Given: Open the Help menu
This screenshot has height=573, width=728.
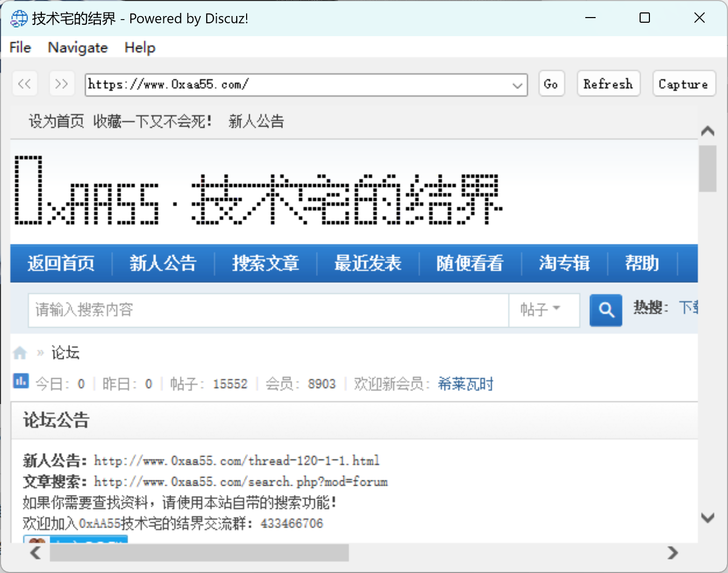Looking at the screenshot, I should click(140, 48).
